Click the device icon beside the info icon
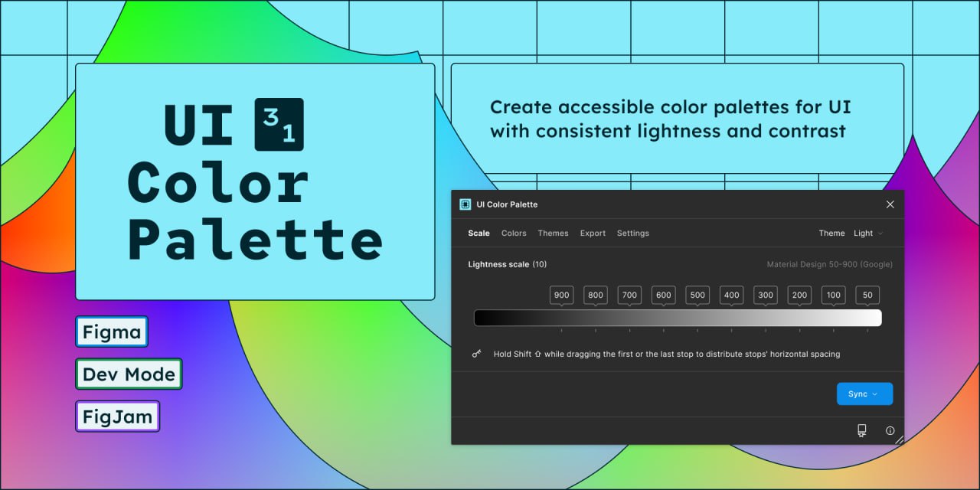 pyautogui.click(x=862, y=430)
